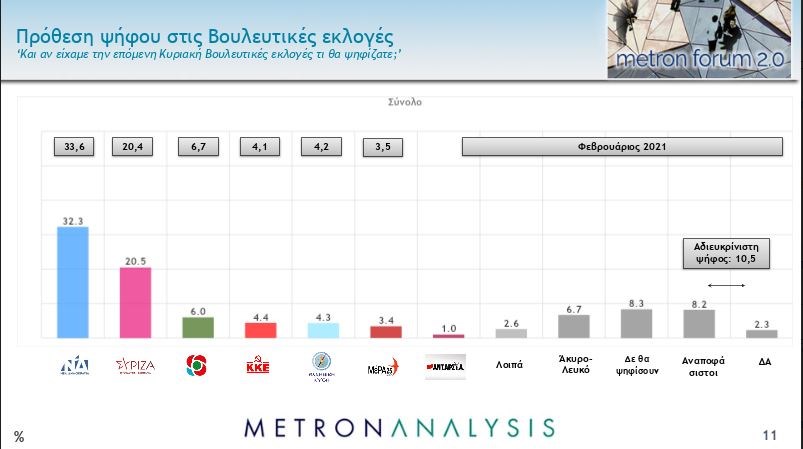Viewport: 803px width, 449px height.
Task: Click the Σύνολο chart heading
Action: coord(405,102)
